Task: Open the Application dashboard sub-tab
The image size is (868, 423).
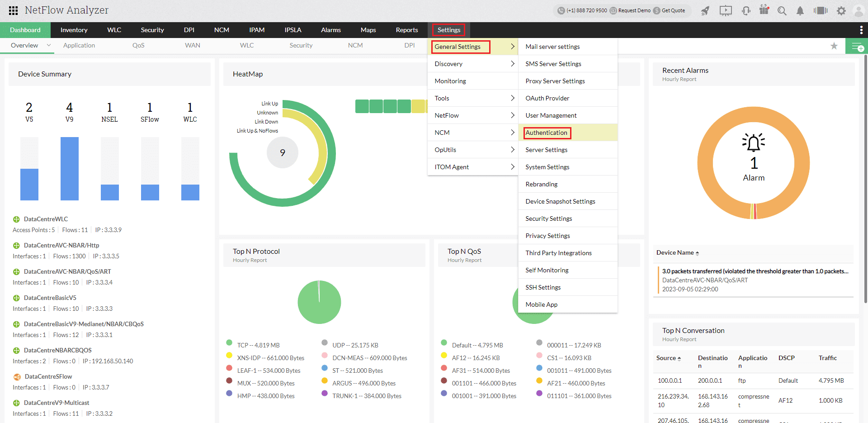Action: 79,45
